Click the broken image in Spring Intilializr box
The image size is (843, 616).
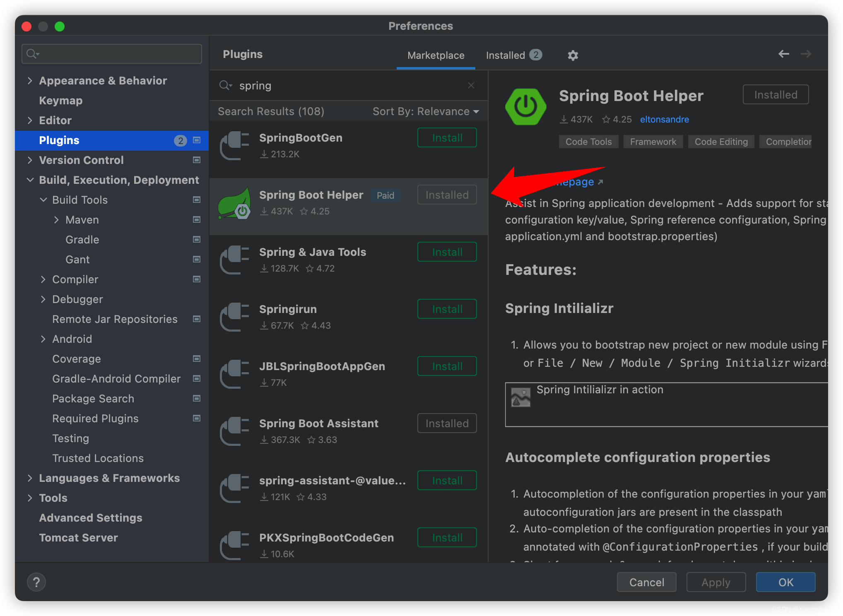pyautogui.click(x=520, y=397)
